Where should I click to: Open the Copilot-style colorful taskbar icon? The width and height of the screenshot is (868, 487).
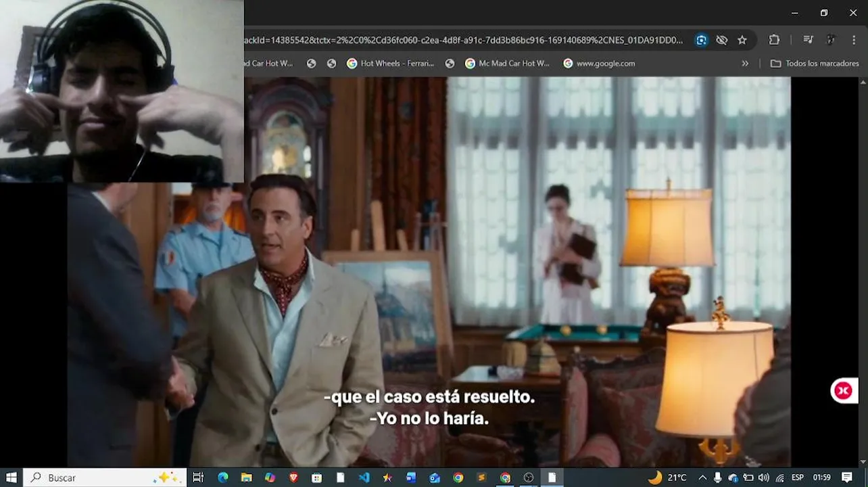tap(270, 478)
